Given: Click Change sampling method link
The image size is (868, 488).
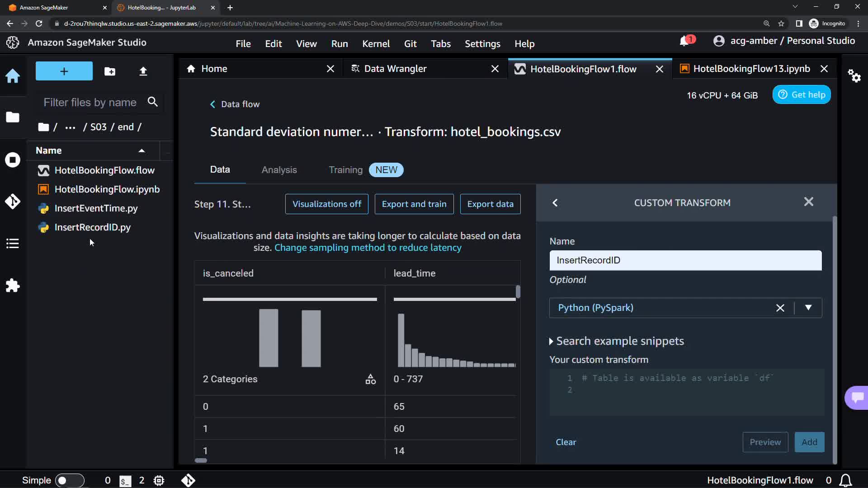Looking at the screenshot, I should tap(368, 248).
